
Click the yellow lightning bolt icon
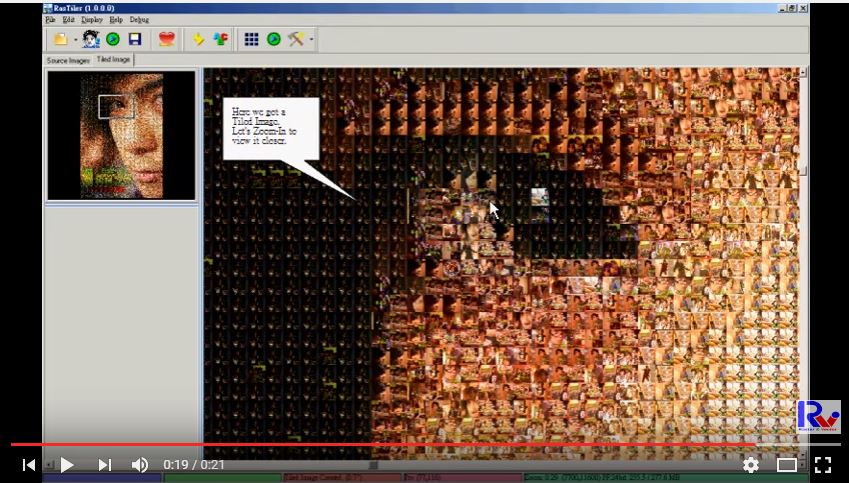point(199,39)
